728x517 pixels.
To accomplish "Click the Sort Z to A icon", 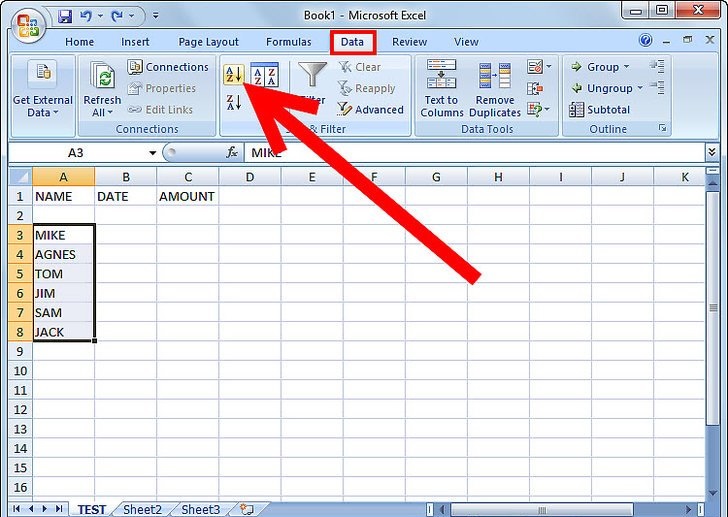I will point(233,101).
